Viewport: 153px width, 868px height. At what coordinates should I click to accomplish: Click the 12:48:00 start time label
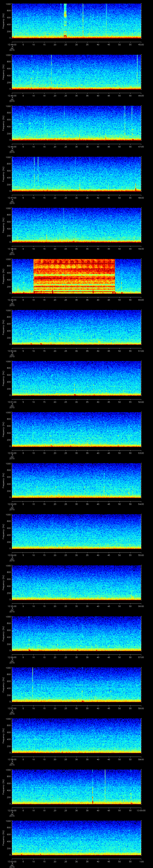click(x=12, y=249)
